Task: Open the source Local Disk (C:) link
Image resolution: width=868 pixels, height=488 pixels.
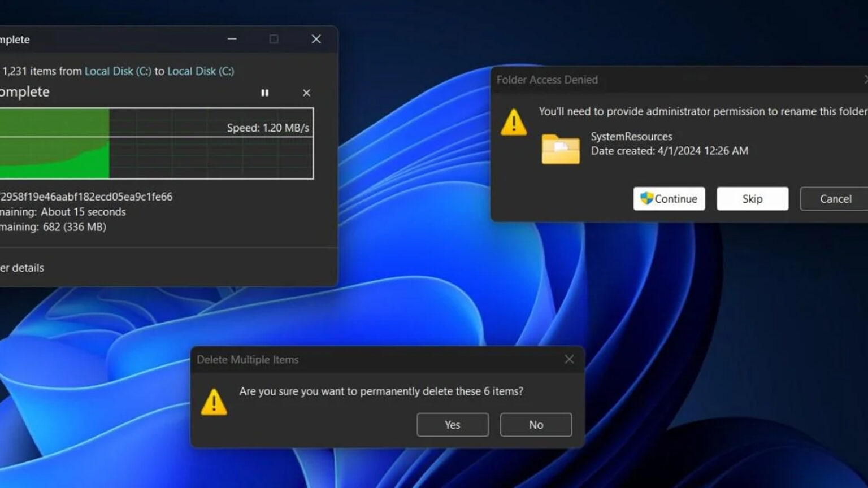Action: pos(118,71)
